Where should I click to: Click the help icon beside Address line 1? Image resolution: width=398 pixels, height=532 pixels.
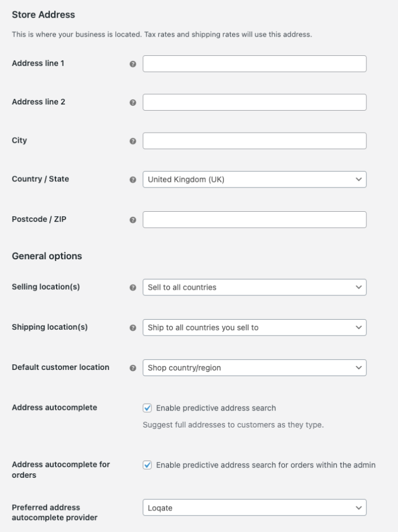click(133, 64)
